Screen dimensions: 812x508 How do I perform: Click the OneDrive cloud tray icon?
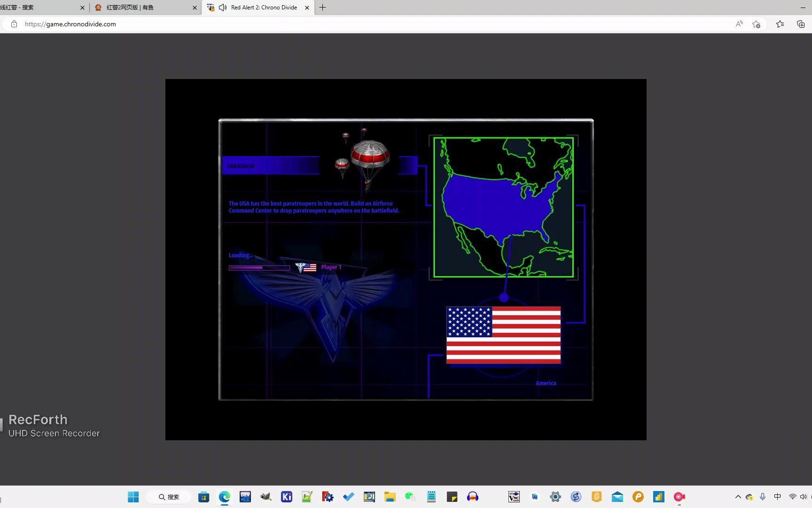[x=750, y=497]
